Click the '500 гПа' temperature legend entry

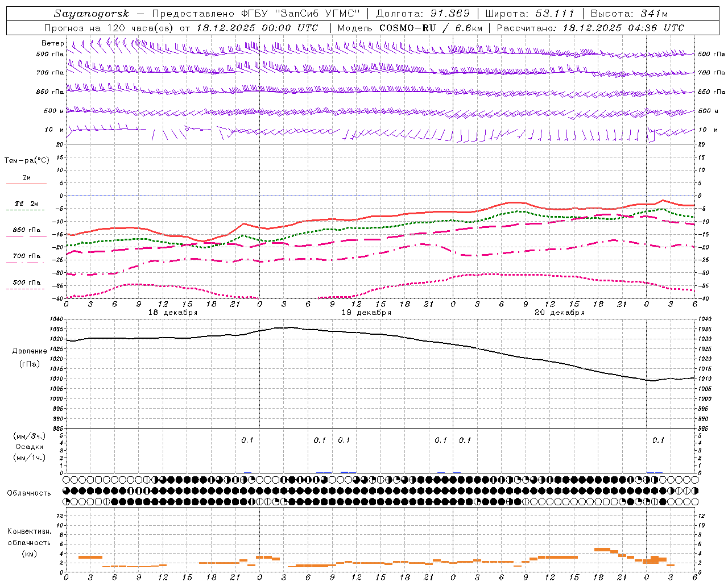coord(26,282)
